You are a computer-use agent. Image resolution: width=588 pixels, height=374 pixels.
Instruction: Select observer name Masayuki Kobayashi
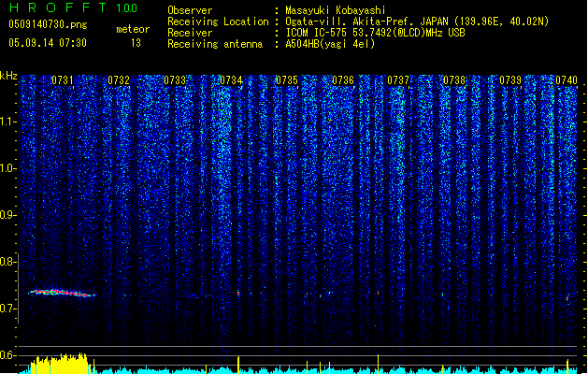pos(336,10)
